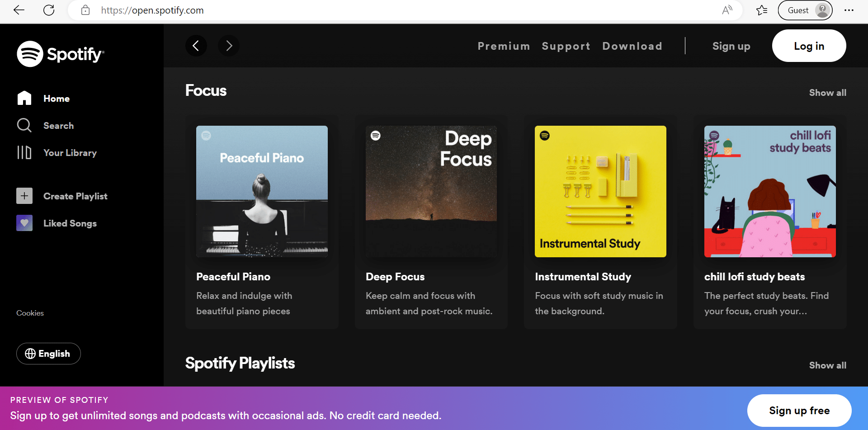Click the Spotify Playlists section heading
The image size is (868, 430).
[x=240, y=363]
